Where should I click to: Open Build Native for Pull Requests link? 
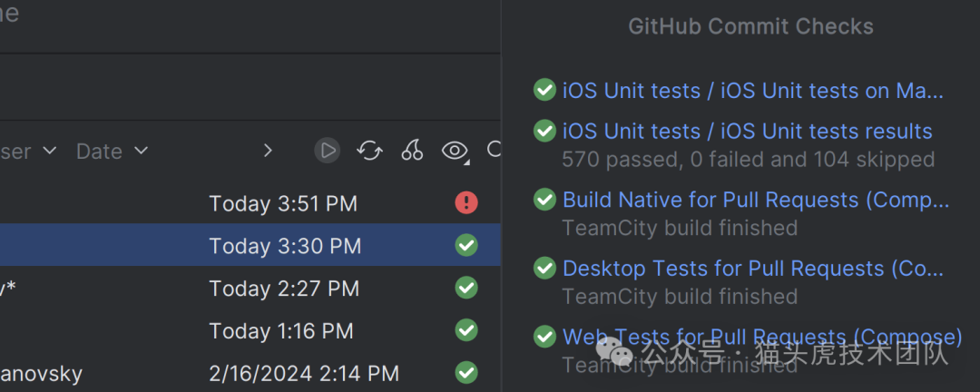pyautogui.click(x=755, y=200)
